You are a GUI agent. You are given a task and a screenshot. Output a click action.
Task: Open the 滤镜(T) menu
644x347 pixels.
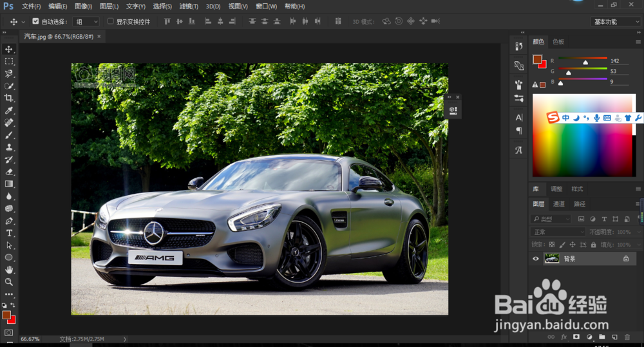(189, 6)
